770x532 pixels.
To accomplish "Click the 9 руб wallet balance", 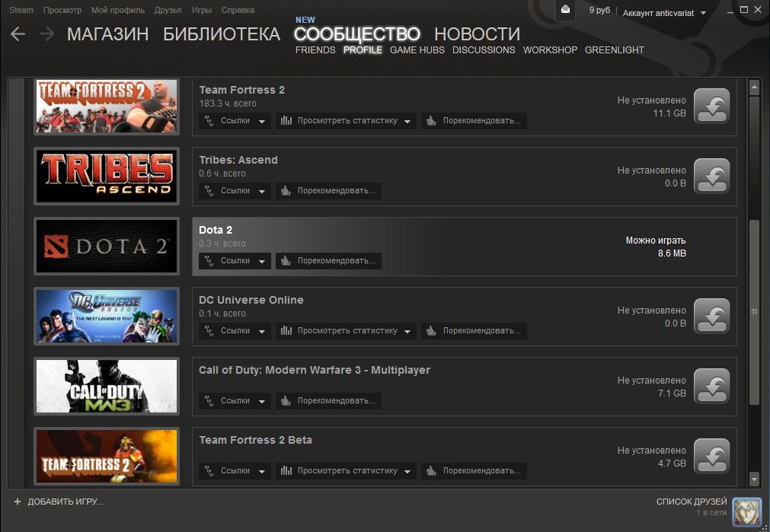I will (599, 11).
